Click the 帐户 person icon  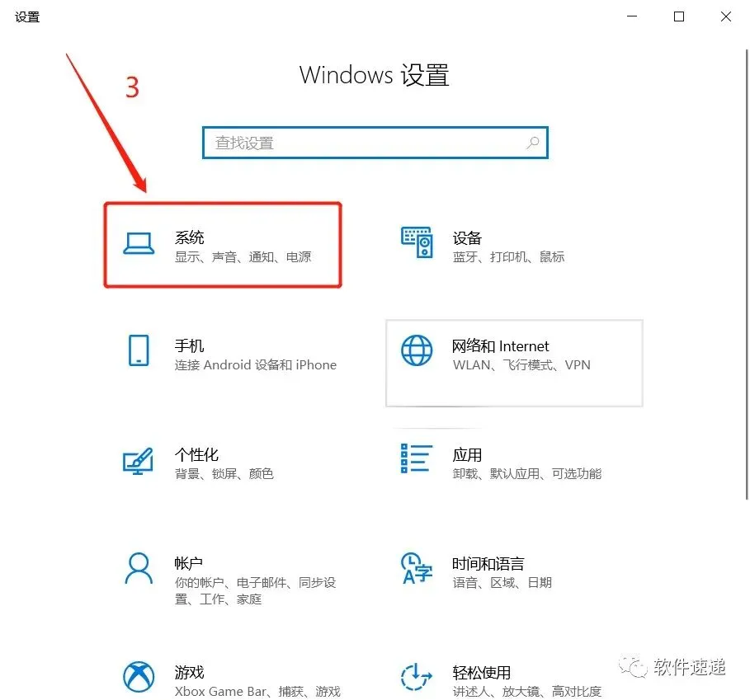point(138,571)
